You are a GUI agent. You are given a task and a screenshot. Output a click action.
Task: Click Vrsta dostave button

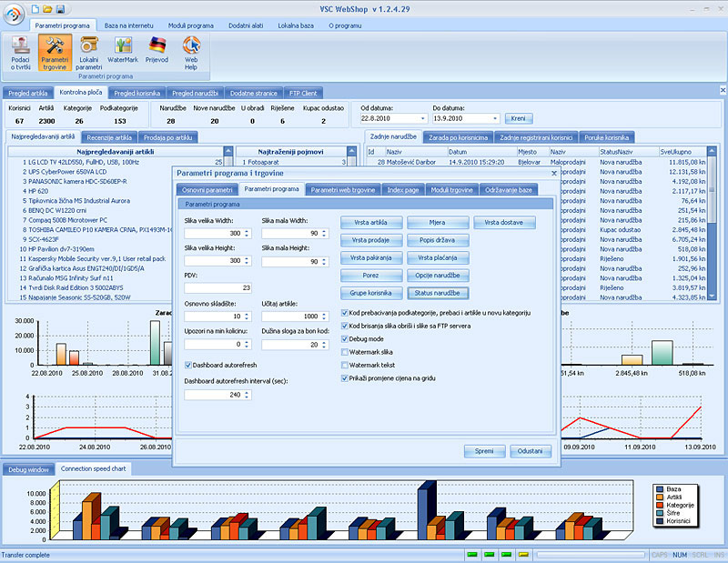click(x=504, y=222)
